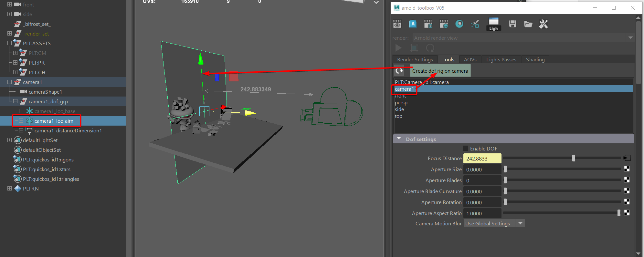Click the teal ring hypershade icon
Image resolution: width=644 pixels, height=257 pixels.
[459, 24]
